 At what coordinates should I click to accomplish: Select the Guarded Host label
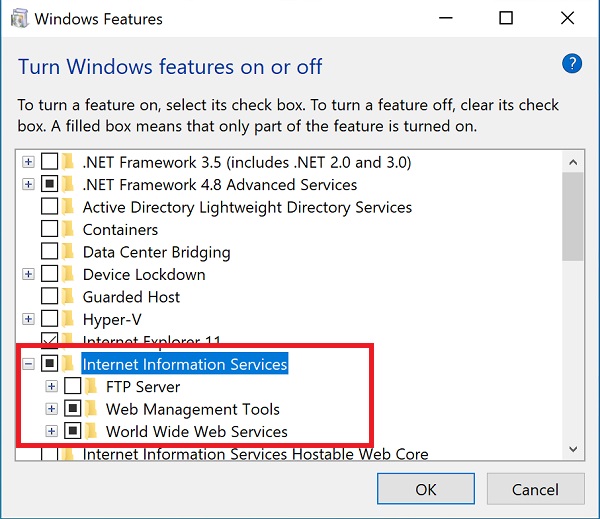[x=131, y=297]
